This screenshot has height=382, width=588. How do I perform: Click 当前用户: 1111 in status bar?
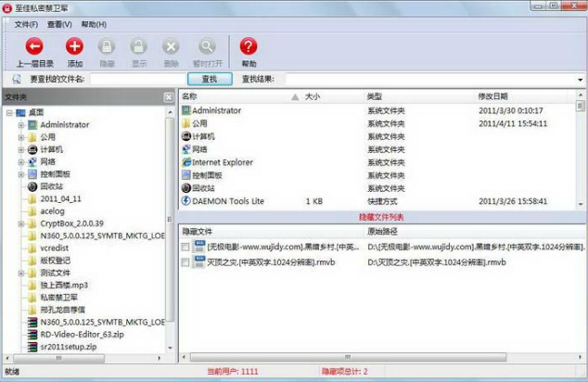tap(233, 372)
